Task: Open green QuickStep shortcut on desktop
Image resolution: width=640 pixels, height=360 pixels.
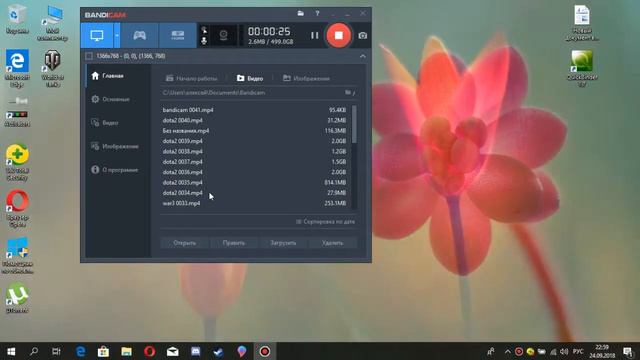Action: click(582, 68)
